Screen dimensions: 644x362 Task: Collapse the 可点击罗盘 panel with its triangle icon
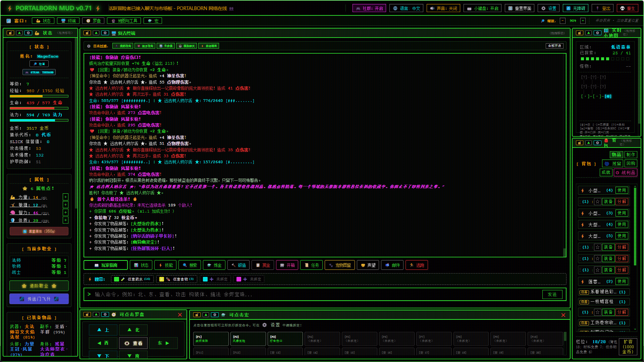click(96, 314)
